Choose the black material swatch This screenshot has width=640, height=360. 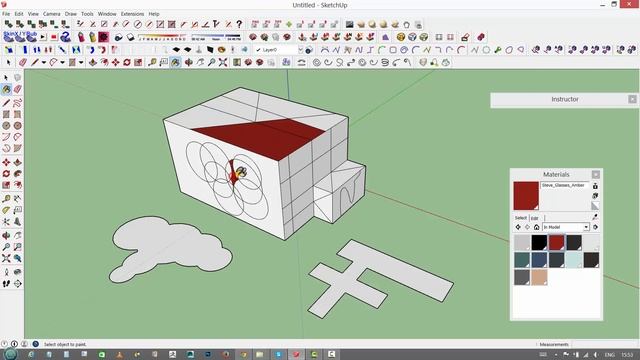[x=539, y=242]
